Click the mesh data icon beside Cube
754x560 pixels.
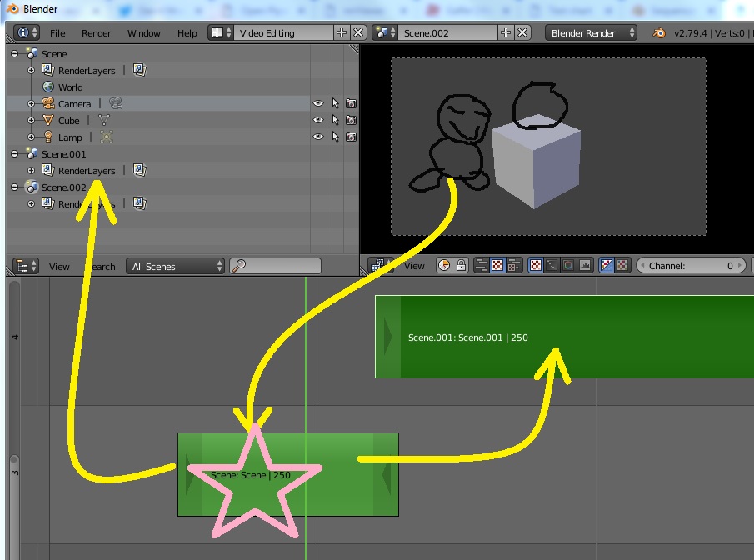tap(104, 120)
